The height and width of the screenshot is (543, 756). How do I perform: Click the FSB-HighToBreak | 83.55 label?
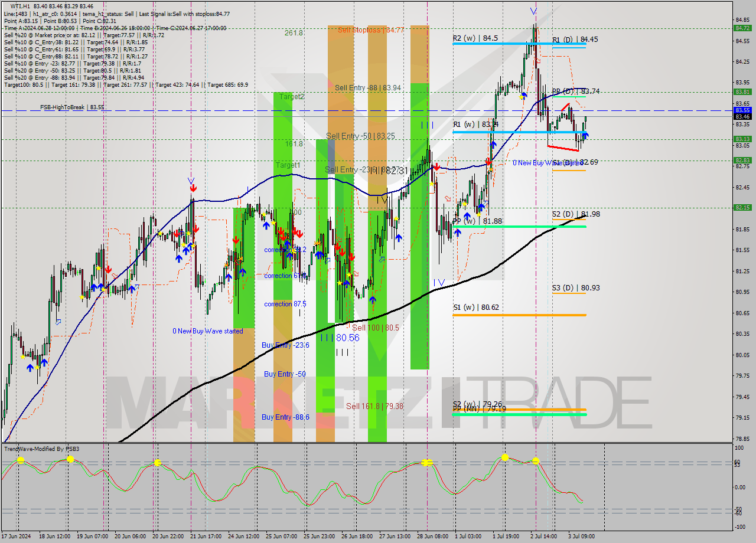tap(72, 107)
